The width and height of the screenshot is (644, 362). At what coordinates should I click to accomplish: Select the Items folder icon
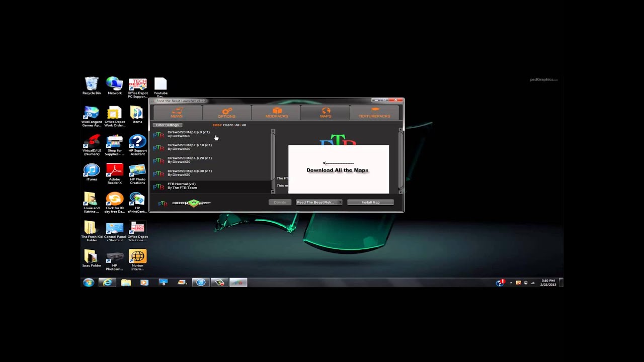(x=137, y=115)
